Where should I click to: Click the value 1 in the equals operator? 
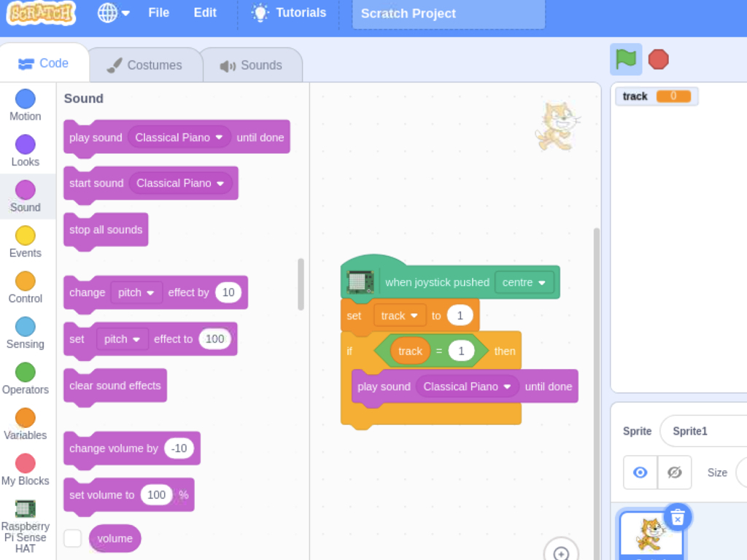click(x=461, y=351)
